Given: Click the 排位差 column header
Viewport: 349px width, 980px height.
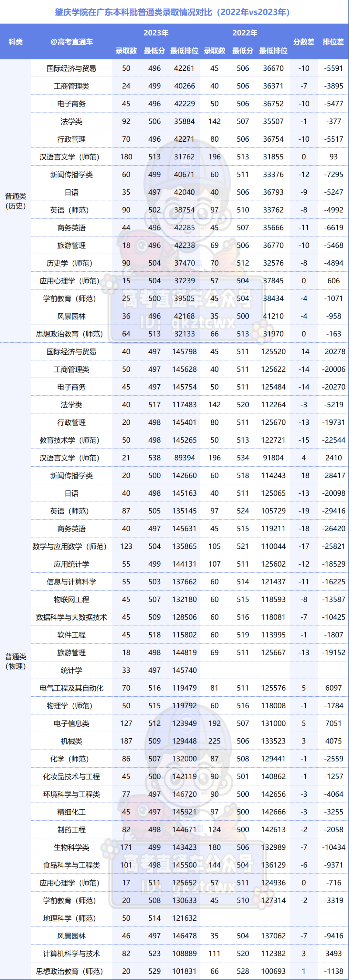Looking at the screenshot, I should click(x=333, y=42).
